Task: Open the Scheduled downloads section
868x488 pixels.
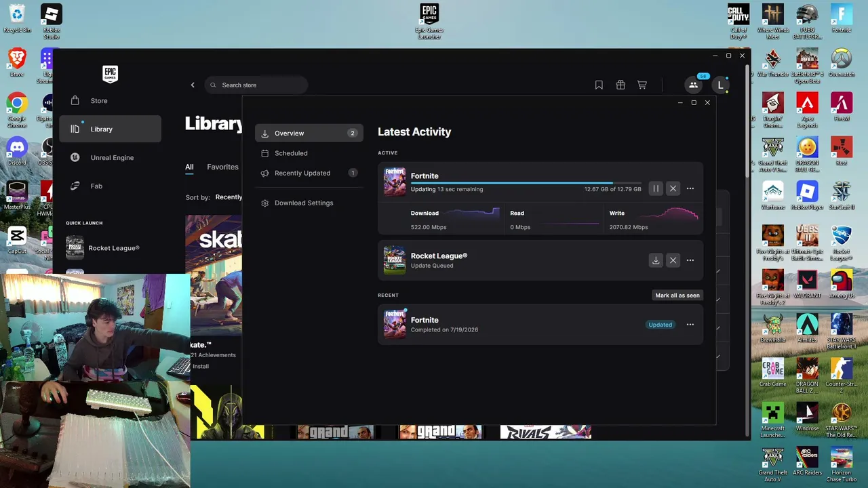Action: (309, 153)
